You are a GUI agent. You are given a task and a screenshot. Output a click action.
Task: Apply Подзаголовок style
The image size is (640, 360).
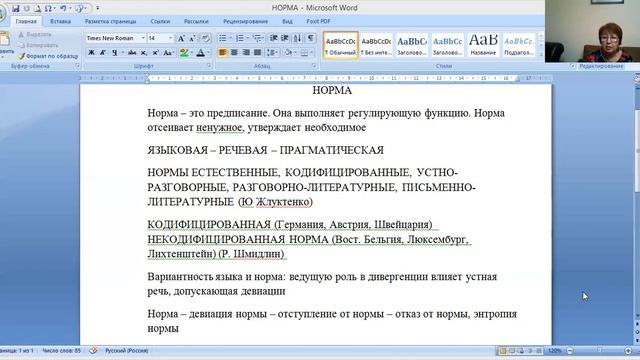point(519,45)
